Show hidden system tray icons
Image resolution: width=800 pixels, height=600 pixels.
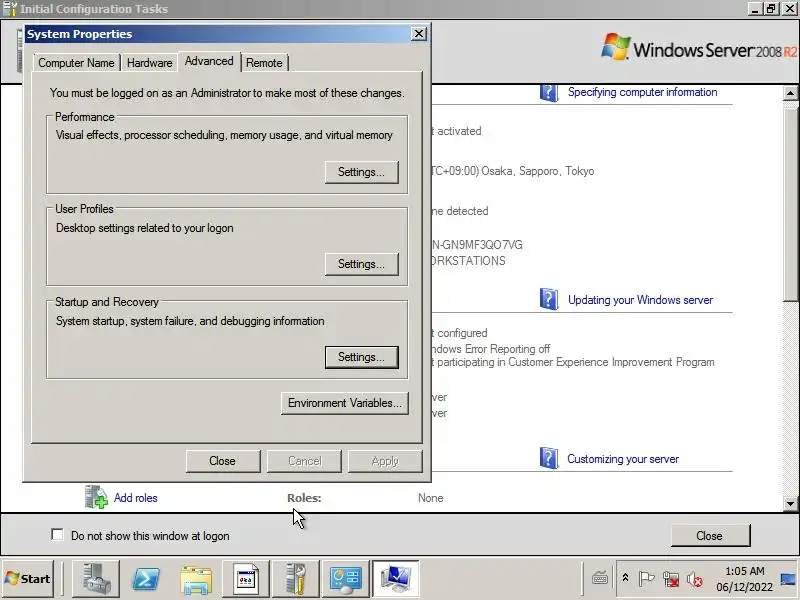[x=626, y=579]
